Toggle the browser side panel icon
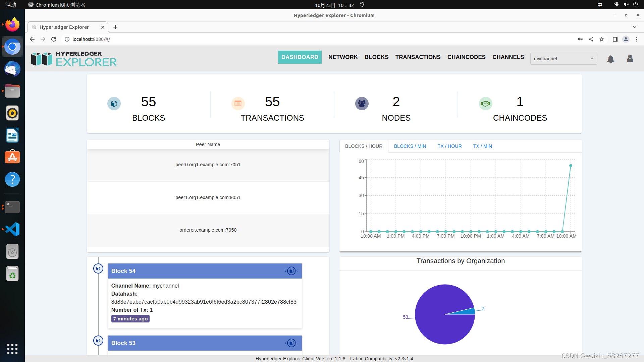 point(615,39)
